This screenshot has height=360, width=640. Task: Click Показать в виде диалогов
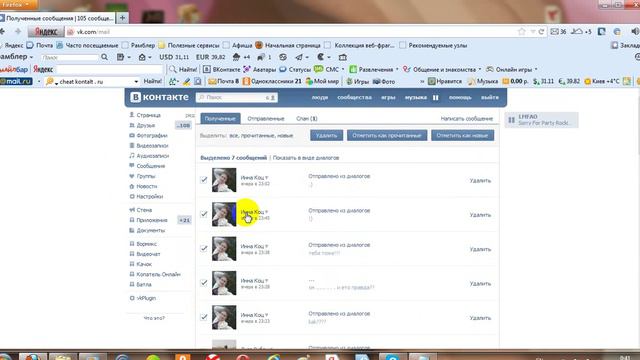306,158
